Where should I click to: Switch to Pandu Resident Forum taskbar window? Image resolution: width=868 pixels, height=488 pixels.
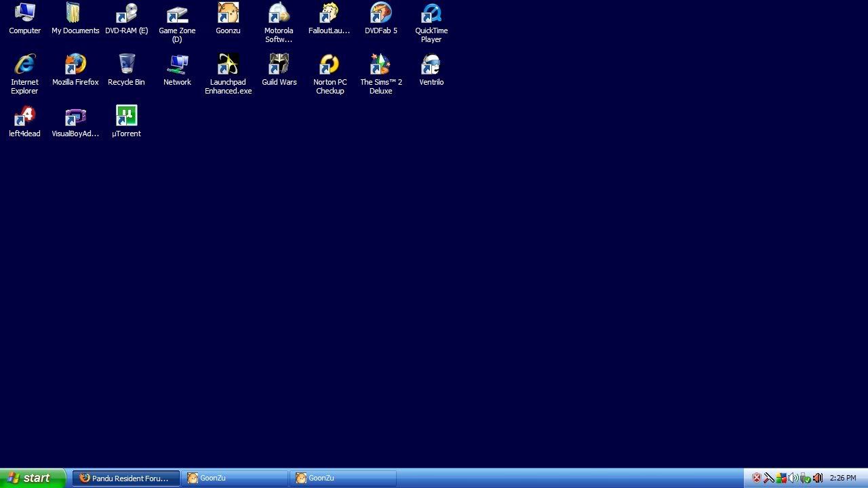click(126, 479)
